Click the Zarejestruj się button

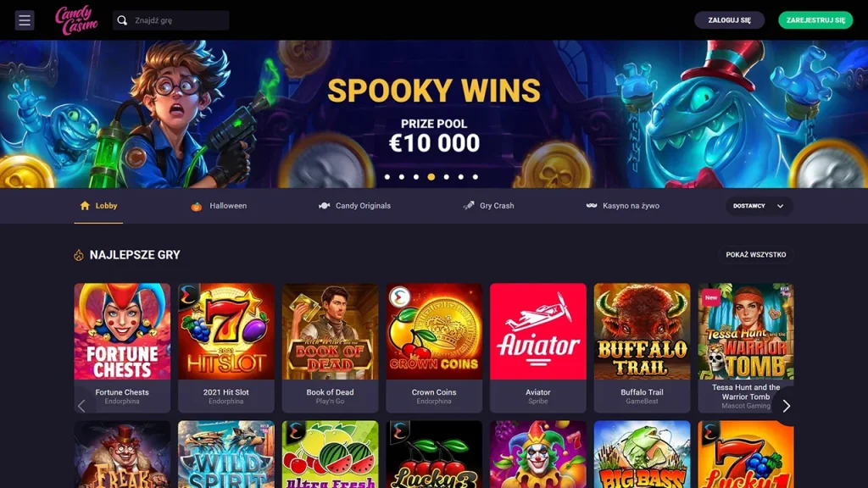815,20
